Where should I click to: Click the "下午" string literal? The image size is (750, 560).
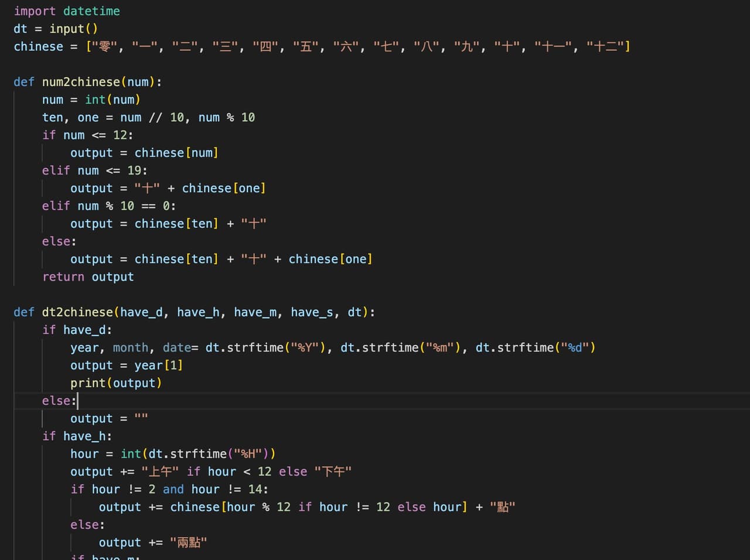pos(333,472)
